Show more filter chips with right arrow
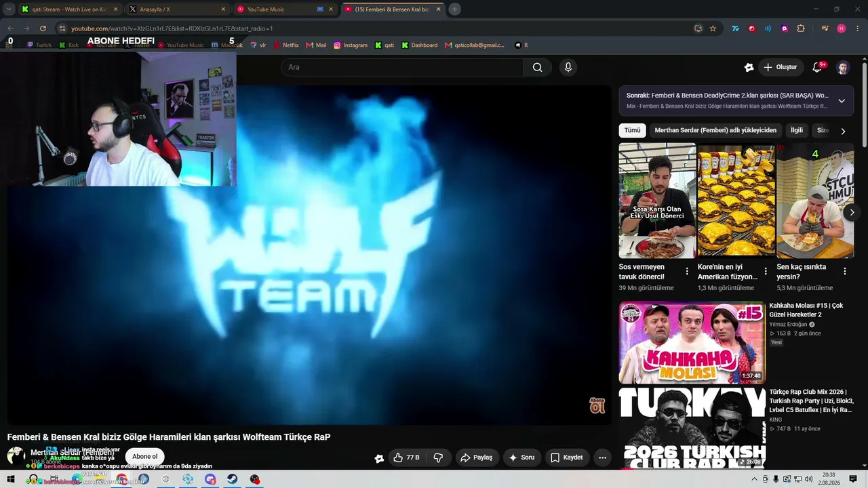 click(x=843, y=131)
